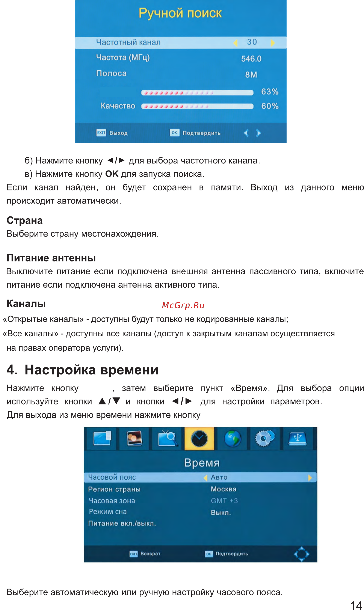The width and height of the screenshot is (364, 610).
Task: Click the Выкл. sleep mode value
Action: (221, 513)
